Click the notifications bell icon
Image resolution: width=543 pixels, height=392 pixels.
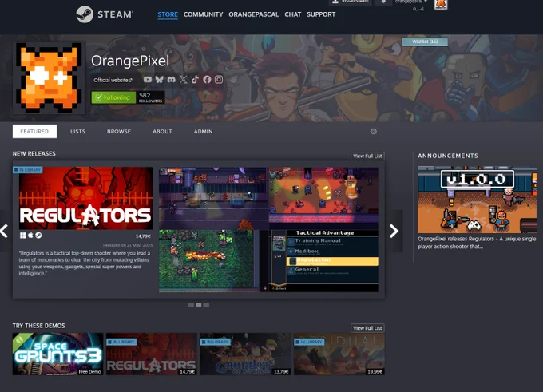pos(383,2)
